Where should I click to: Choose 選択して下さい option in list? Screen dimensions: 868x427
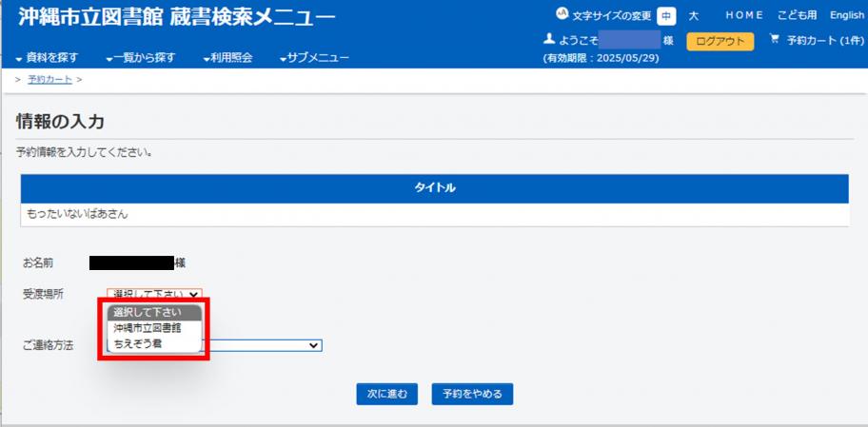point(154,313)
